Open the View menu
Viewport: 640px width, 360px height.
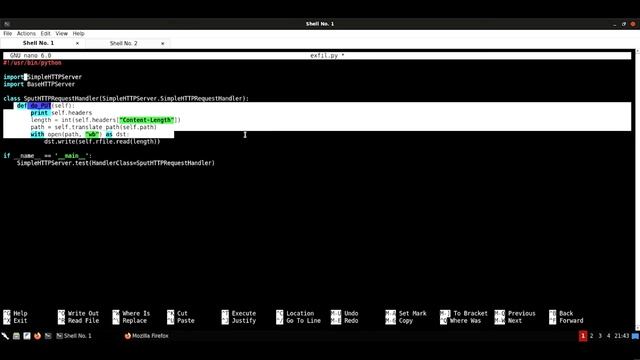[62, 33]
